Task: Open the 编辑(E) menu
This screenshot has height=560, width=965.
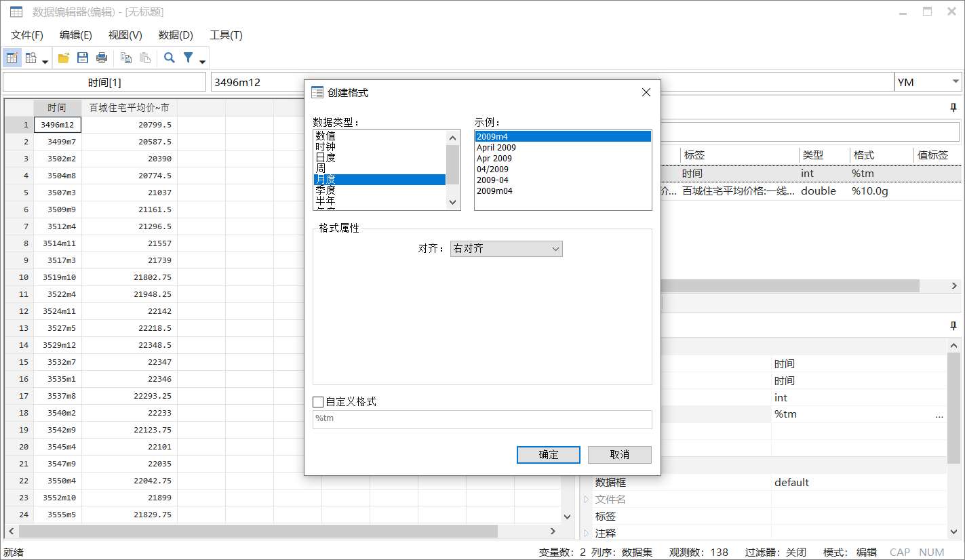Action: click(x=76, y=35)
